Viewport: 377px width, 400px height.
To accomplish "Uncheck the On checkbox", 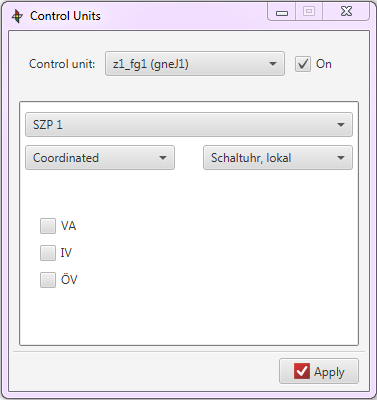I will (x=303, y=64).
